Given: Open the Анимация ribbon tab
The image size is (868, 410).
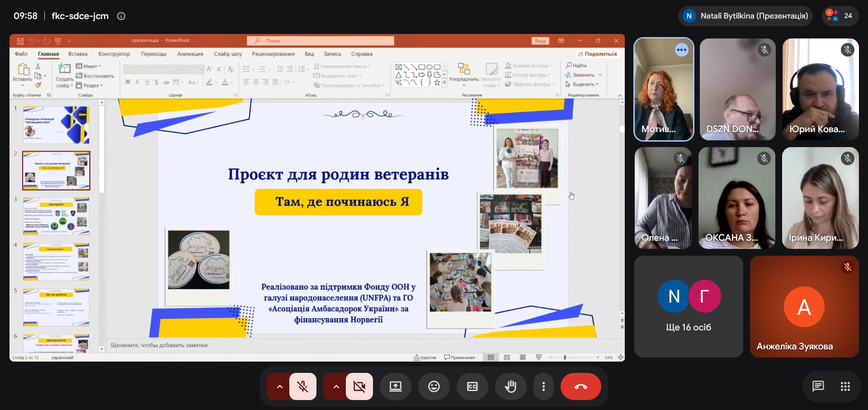Looking at the screenshot, I should click(x=190, y=54).
